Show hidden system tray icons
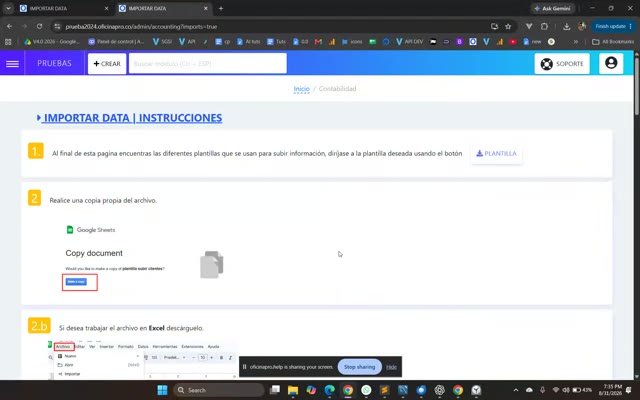 516,390
